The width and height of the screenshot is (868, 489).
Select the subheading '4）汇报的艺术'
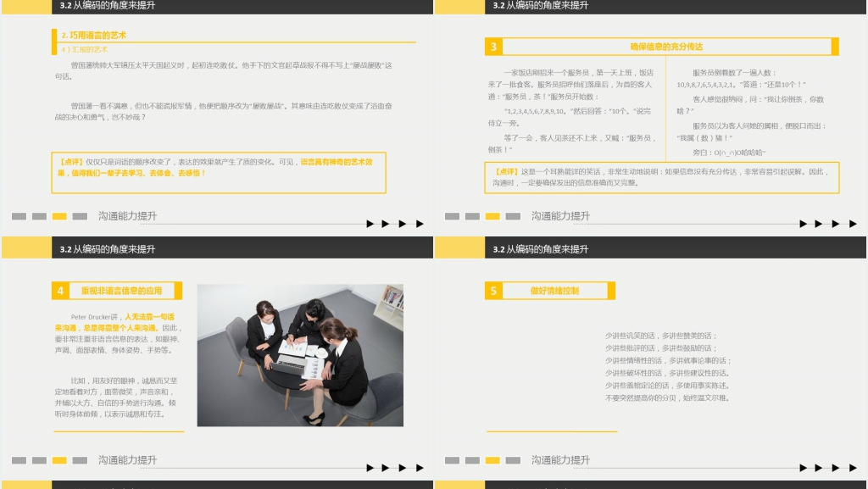[84, 49]
